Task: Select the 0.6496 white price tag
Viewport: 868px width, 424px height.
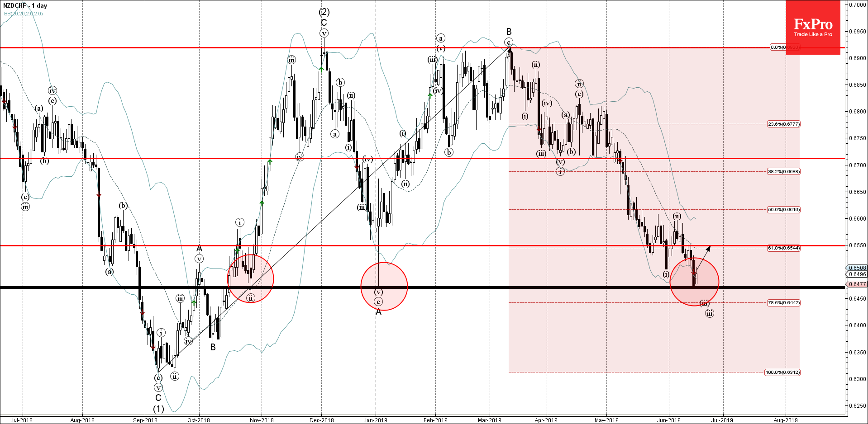Action: pyautogui.click(x=857, y=274)
